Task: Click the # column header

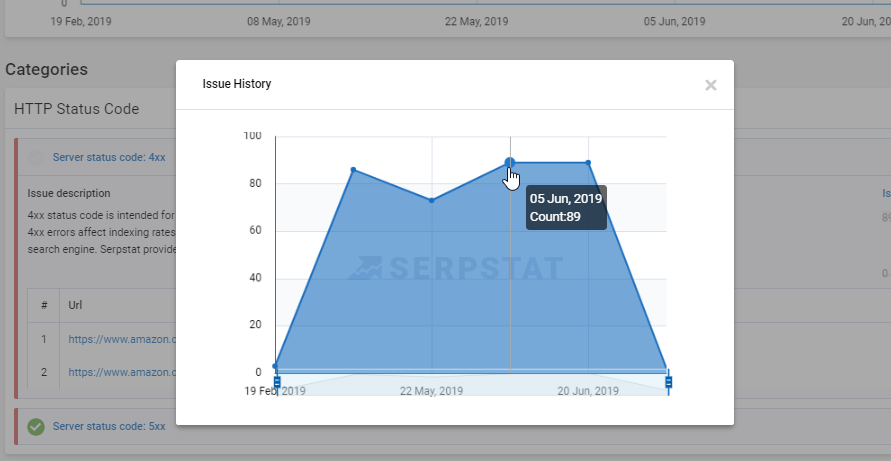Action: [44, 305]
